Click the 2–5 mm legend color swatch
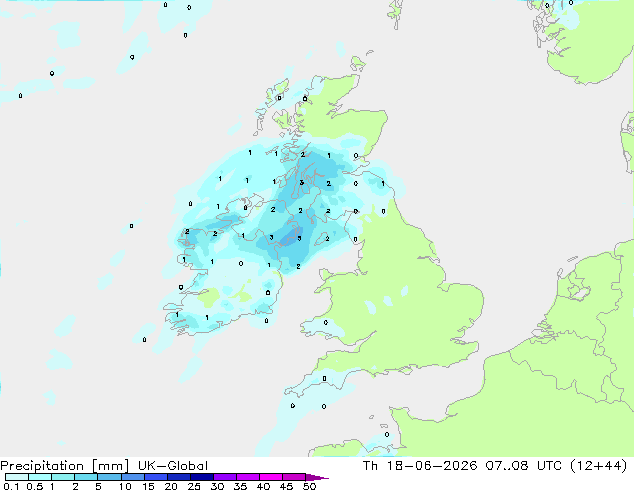 coord(86,477)
